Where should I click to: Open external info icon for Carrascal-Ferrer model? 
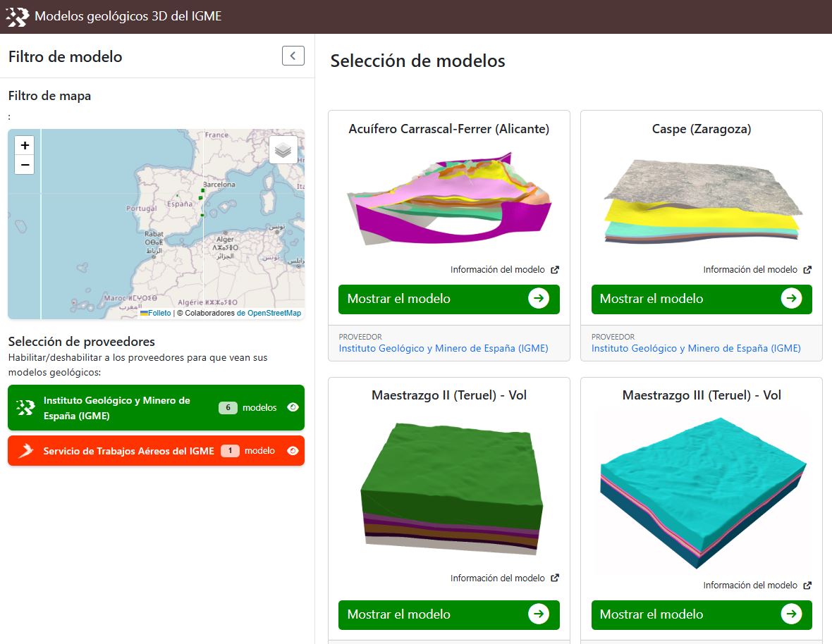(x=555, y=270)
